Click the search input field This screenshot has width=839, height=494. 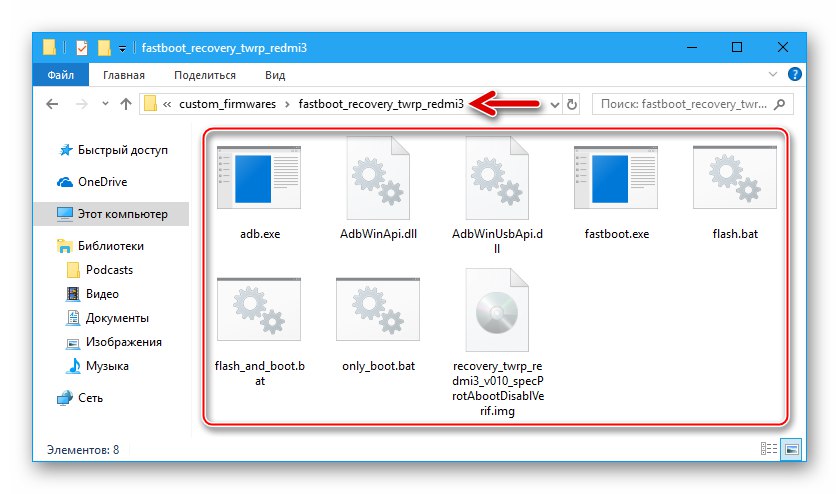[x=692, y=104]
